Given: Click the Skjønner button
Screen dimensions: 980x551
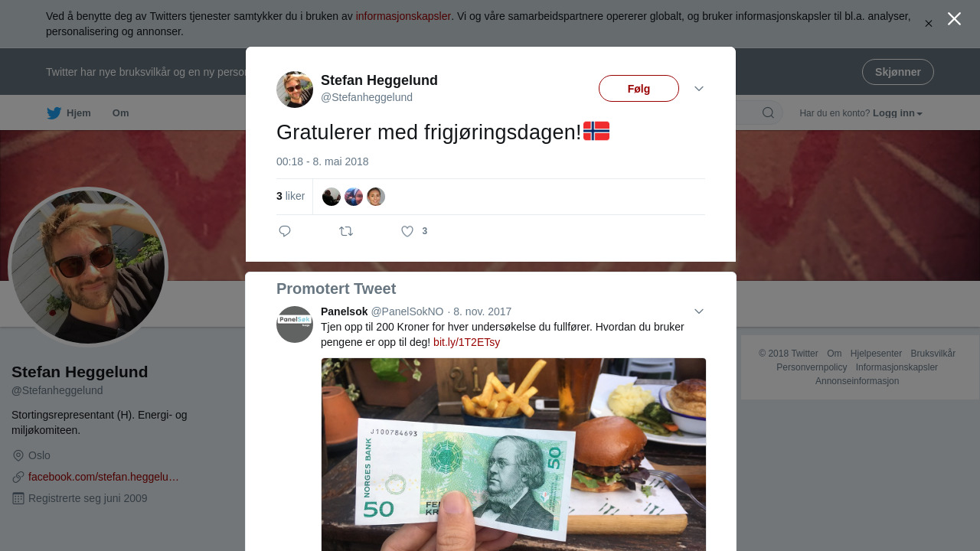Looking at the screenshot, I should pos(898,72).
